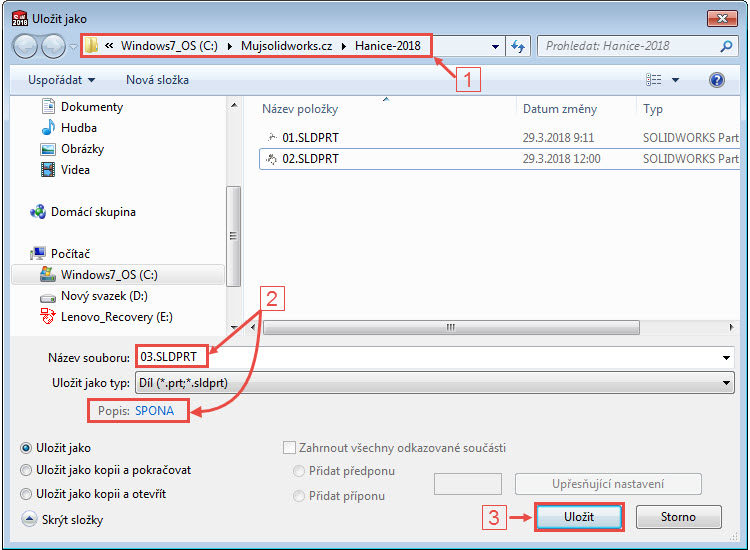750x550 pixels.
Task: Click the back navigation arrow button
Action: click(25, 45)
